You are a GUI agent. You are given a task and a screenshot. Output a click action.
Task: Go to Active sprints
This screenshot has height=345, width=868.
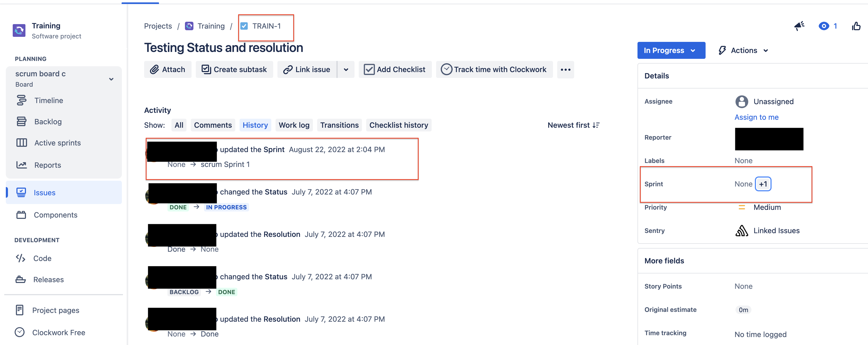pos(57,143)
